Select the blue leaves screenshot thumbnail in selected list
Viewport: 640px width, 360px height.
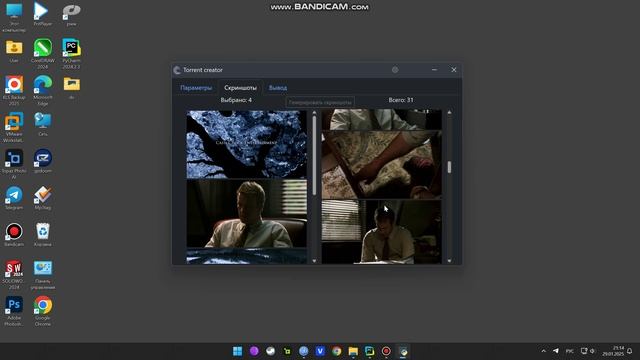pyautogui.click(x=247, y=144)
